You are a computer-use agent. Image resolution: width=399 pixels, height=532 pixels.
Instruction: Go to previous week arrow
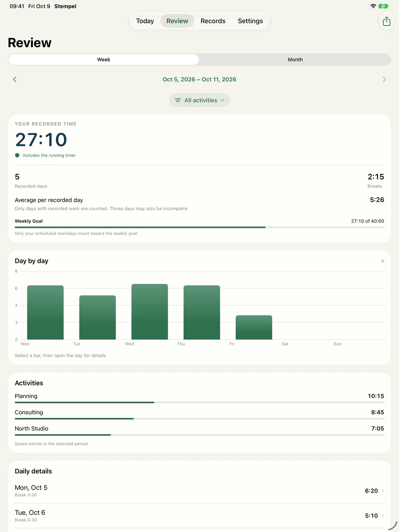click(15, 79)
